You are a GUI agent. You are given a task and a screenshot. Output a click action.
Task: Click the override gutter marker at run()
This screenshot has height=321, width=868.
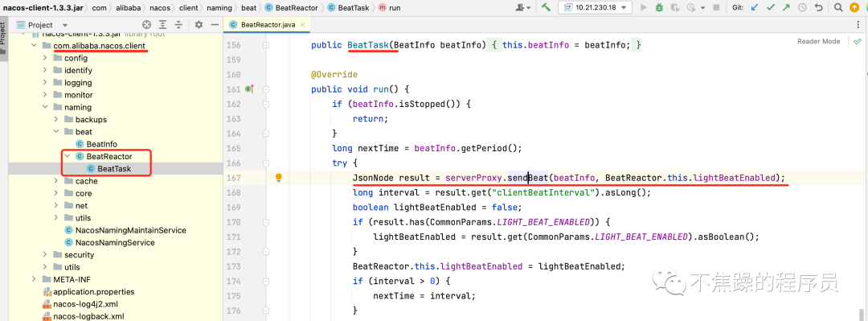pyautogui.click(x=249, y=88)
